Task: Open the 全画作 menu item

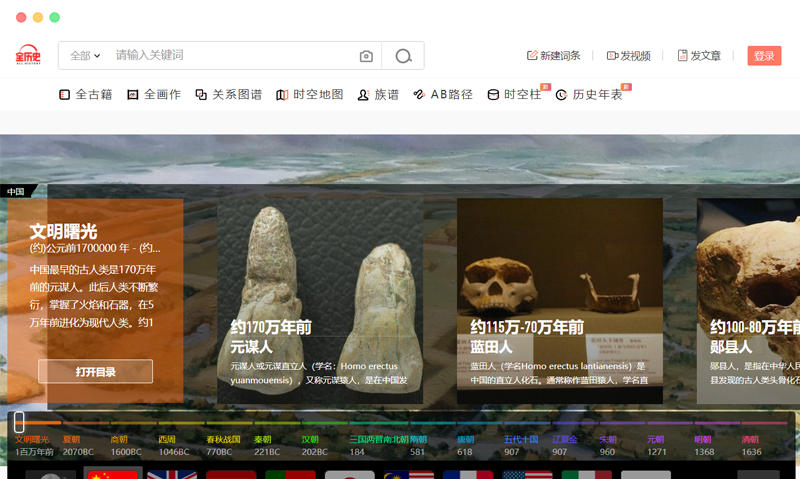Action: pos(154,94)
